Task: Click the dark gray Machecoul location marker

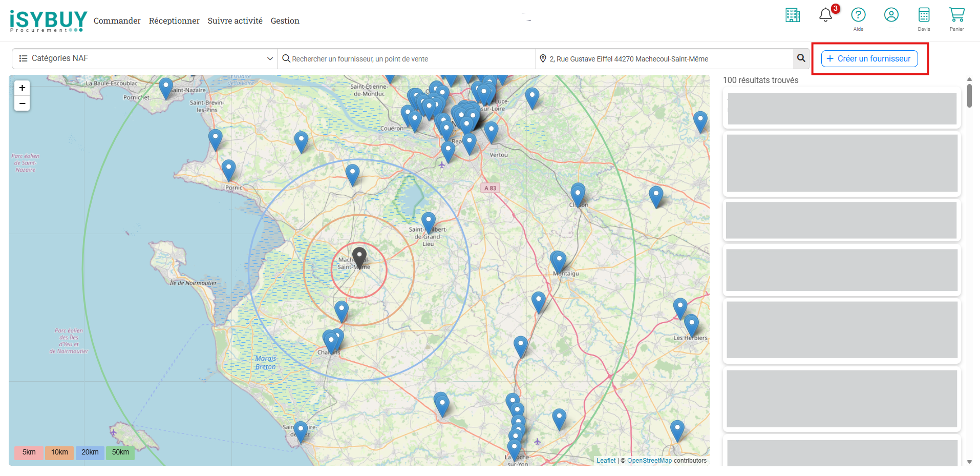Action: (359, 257)
